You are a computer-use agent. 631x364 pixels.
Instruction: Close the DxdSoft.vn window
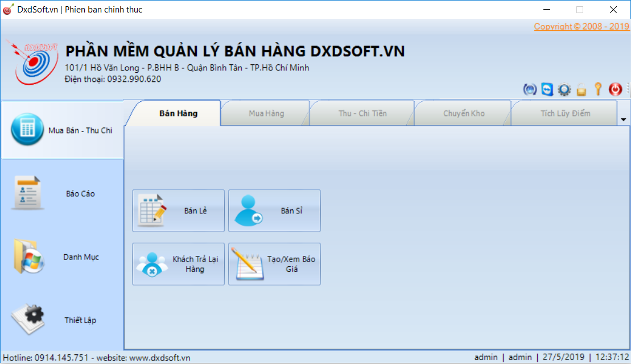[613, 9]
